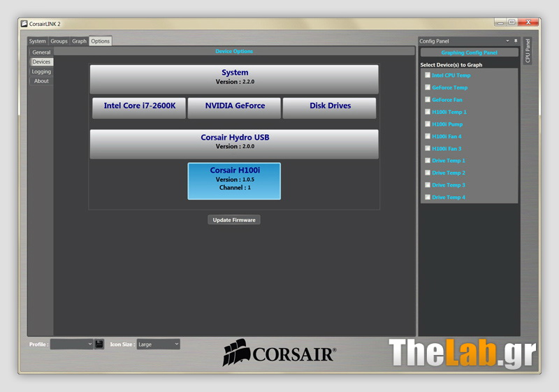
Task: Open the General options section
Action: click(x=41, y=52)
